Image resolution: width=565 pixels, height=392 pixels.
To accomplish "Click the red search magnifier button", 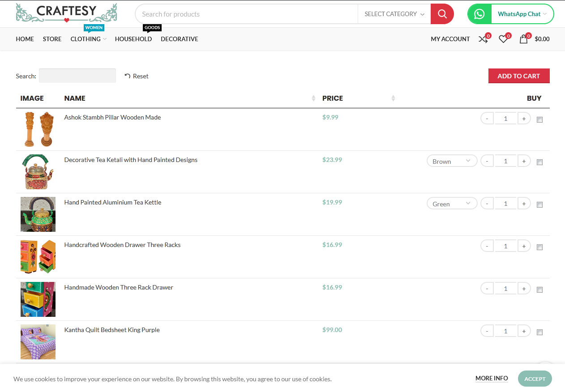I will coord(442,14).
